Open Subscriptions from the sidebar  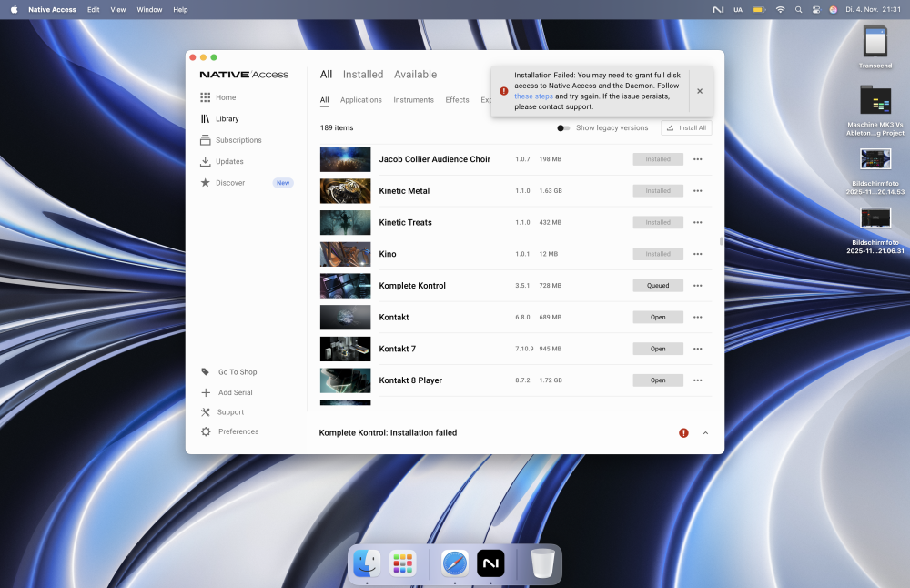point(206,140)
